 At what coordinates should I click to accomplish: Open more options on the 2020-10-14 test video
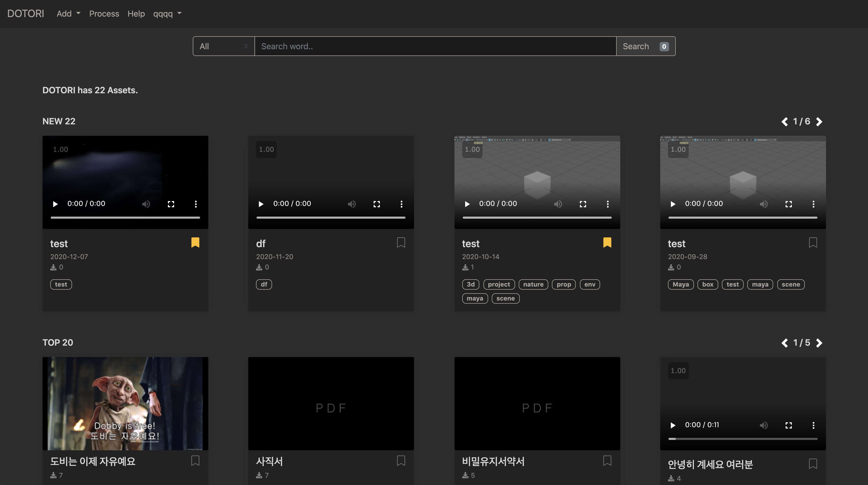(x=608, y=204)
